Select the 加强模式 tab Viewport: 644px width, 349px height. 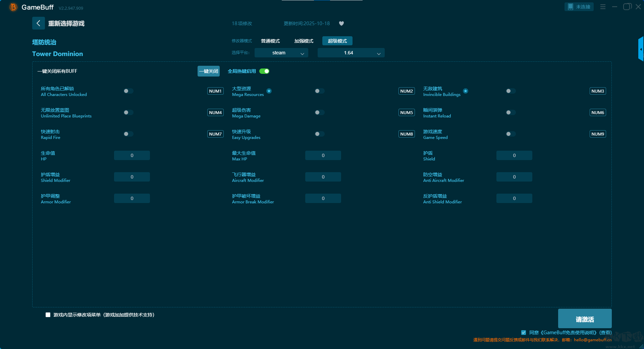(304, 41)
